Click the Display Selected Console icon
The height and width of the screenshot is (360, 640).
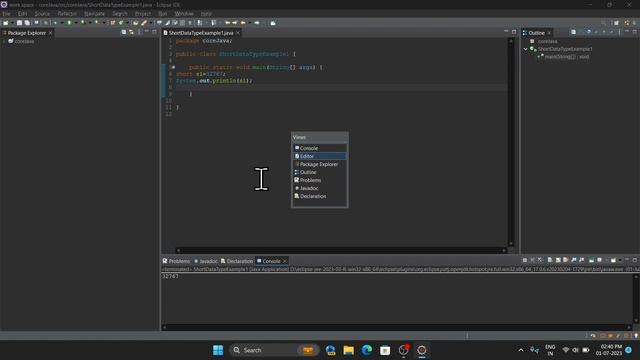click(x=600, y=260)
